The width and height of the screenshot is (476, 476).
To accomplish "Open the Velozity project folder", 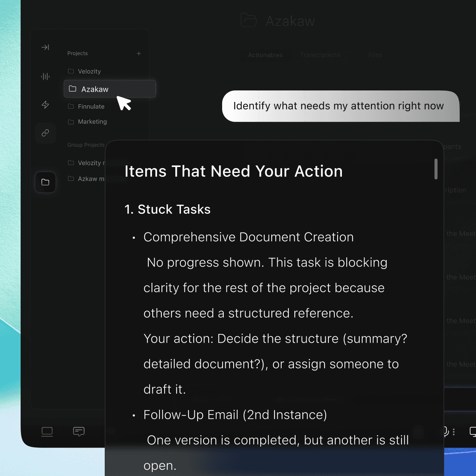I will [90, 71].
